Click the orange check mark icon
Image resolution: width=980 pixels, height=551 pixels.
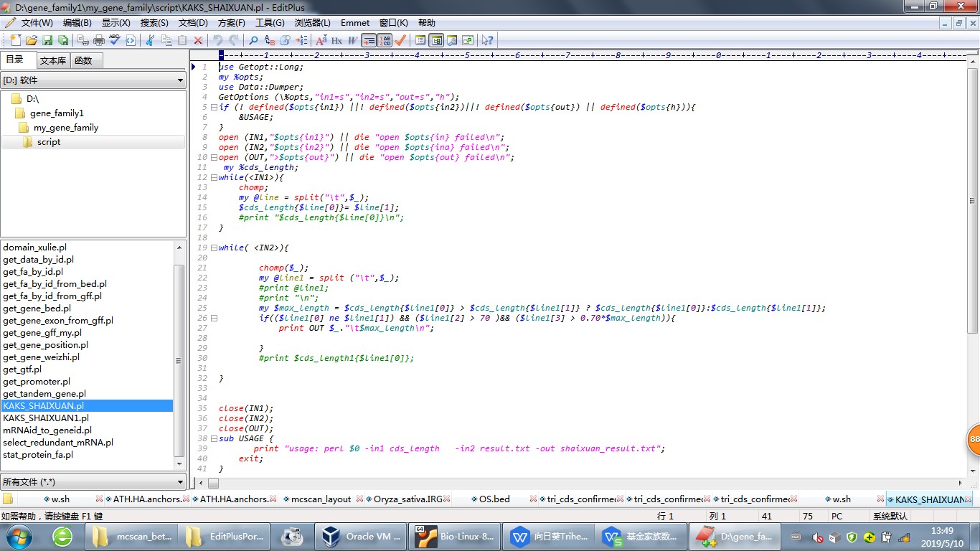[x=400, y=40]
